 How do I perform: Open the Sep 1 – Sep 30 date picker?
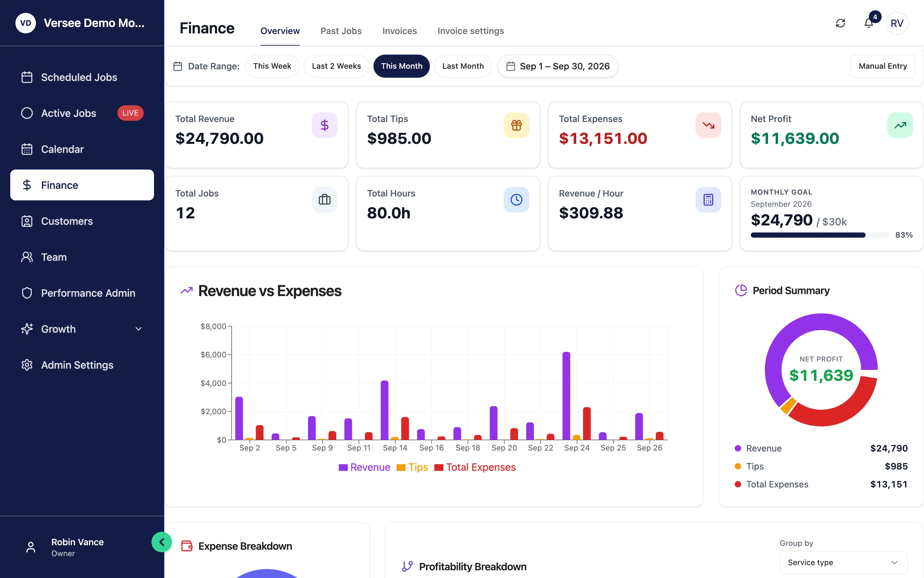point(558,66)
